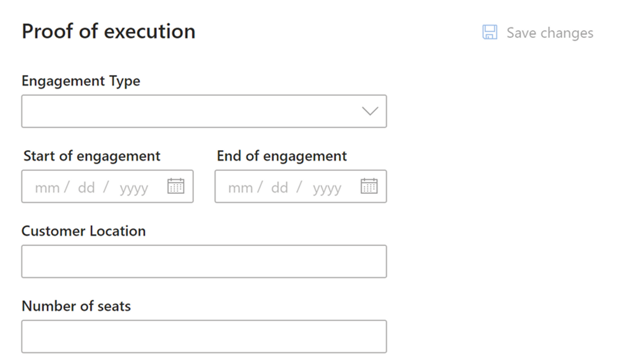The image size is (633, 364).
Task: Click the Number of seats label
Action: click(76, 306)
